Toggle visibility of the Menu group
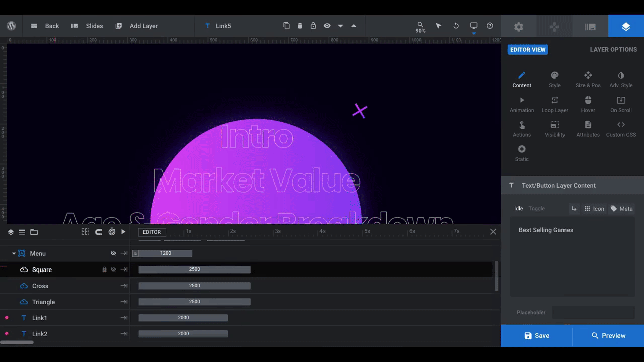644x362 pixels. coord(113,253)
